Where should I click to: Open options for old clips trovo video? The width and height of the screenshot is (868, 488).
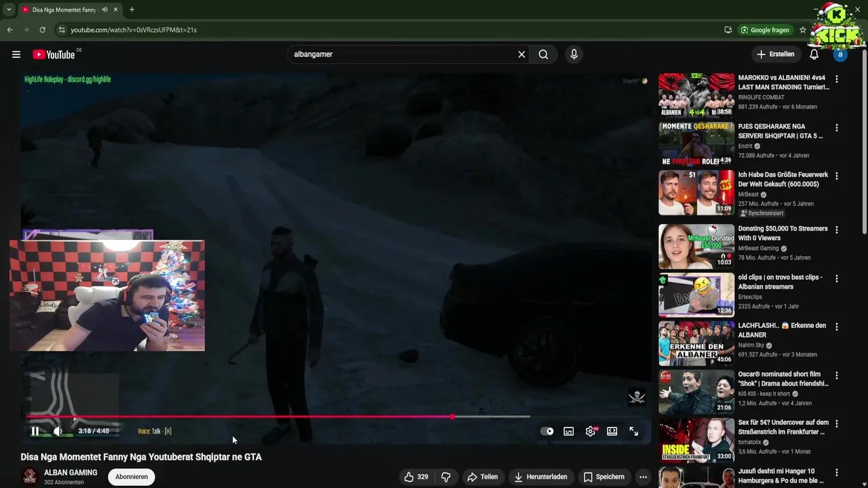coord(836,279)
